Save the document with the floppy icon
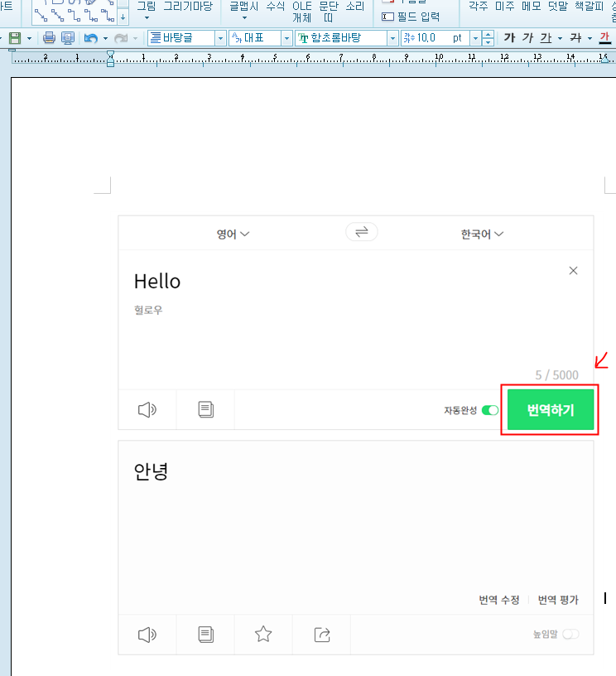Image resolution: width=616 pixels, height=676 pixels. coord(15,38)
